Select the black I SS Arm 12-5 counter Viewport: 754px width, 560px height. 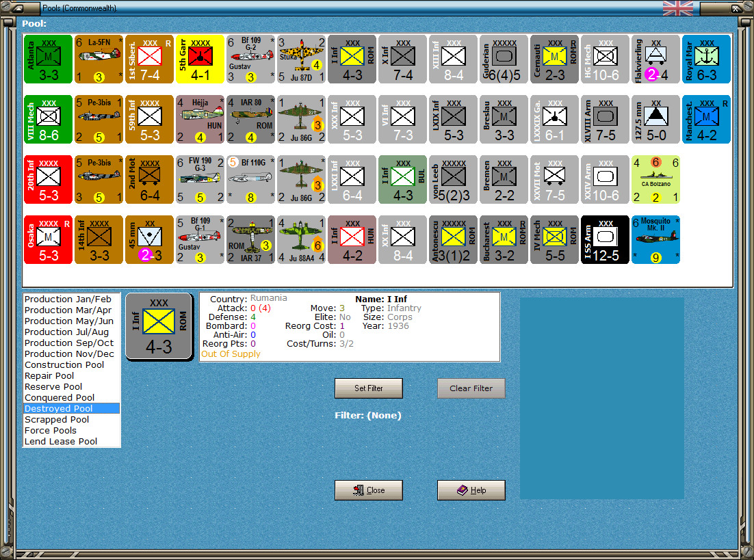[605, 239]
